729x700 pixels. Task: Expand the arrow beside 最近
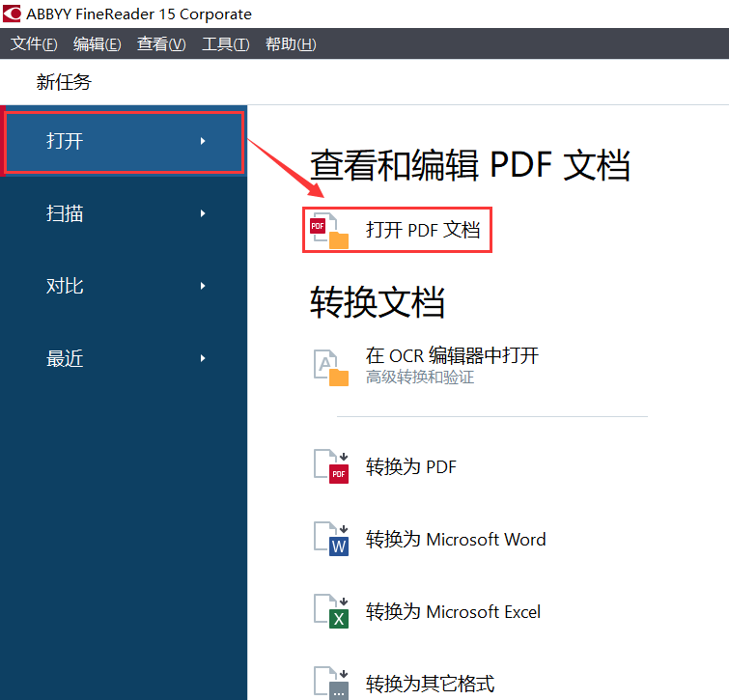(203, 358)
